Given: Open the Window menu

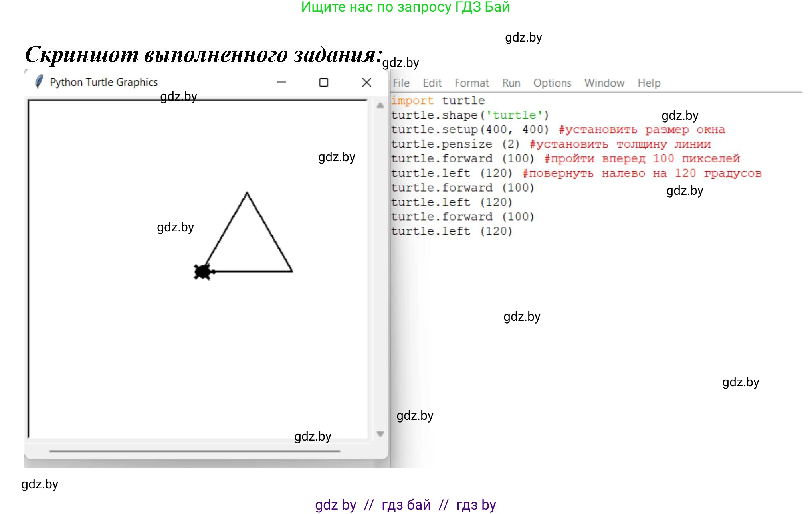Looking at the screenshot, I should [604, 83].
